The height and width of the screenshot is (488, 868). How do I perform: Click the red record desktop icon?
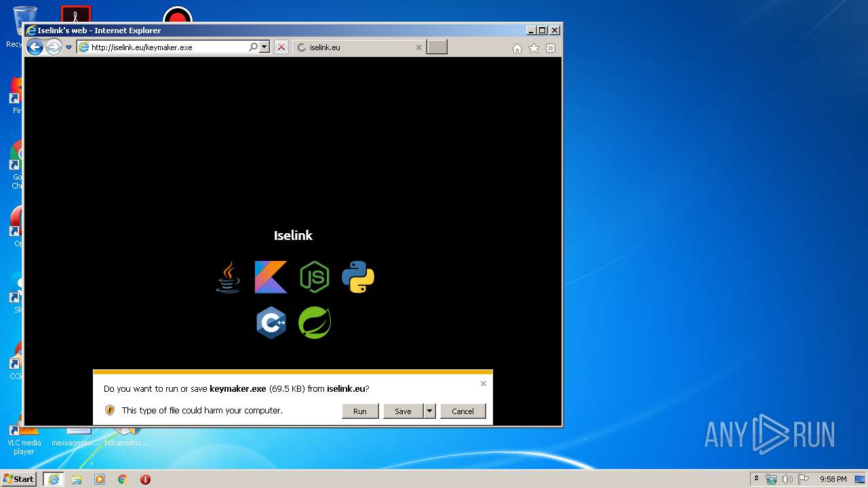[x=178, y=14]
